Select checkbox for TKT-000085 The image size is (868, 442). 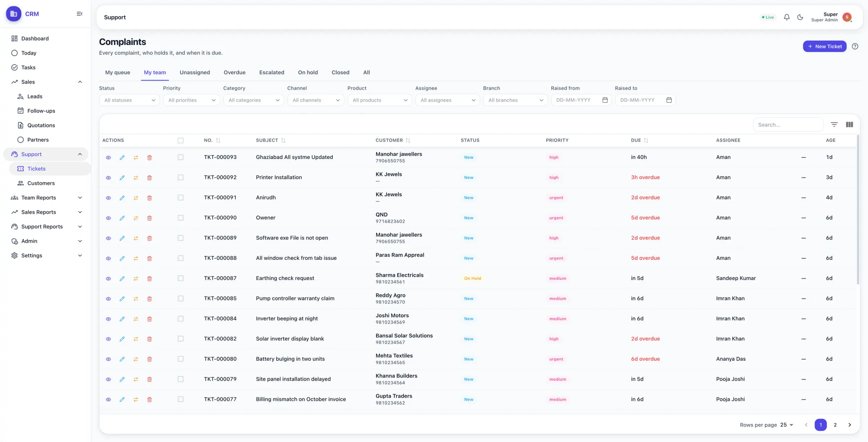[180, 299]
